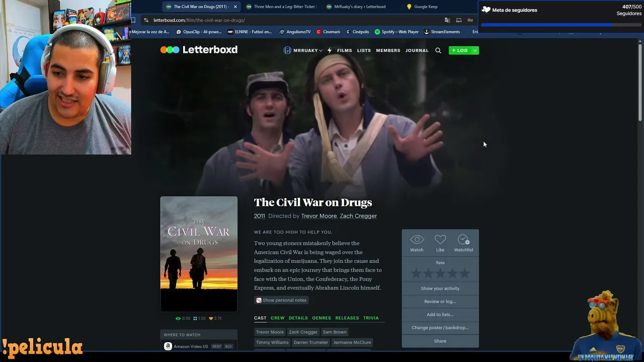
Task: Select cast member Timmy Williams
Action: [272, 342]
